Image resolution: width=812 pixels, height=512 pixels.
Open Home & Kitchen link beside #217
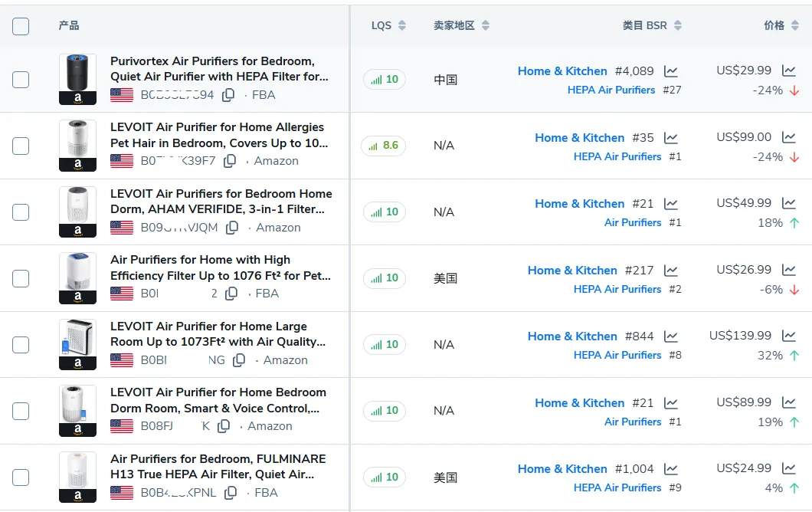pos(572,271)
